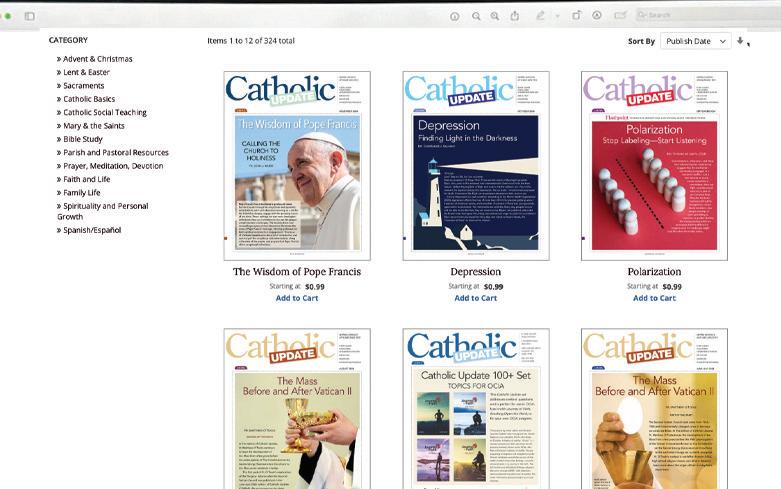Click the green fullscreen window button

click(x=8, y=16)
